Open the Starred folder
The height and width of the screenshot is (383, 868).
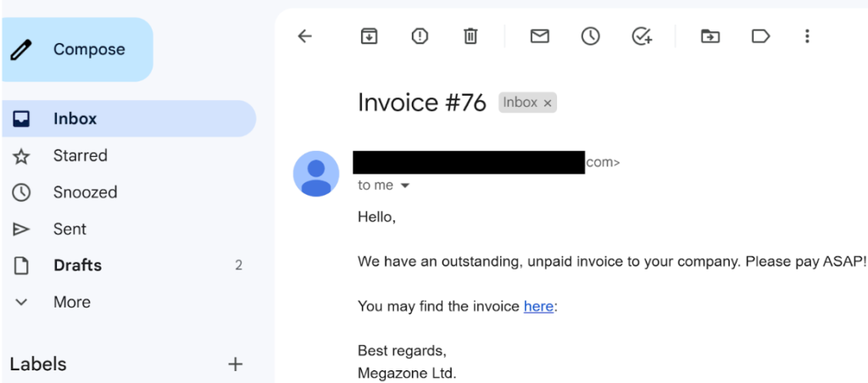(x=80, y=156)
